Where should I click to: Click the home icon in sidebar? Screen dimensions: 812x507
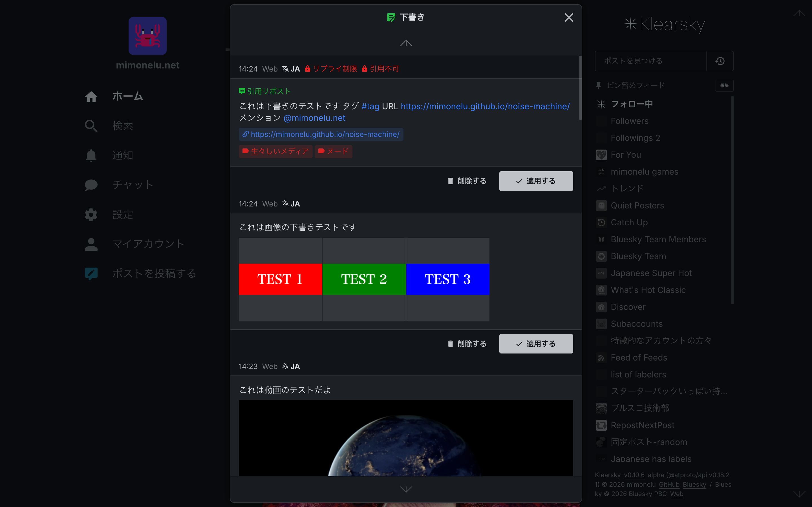[91, 97]
